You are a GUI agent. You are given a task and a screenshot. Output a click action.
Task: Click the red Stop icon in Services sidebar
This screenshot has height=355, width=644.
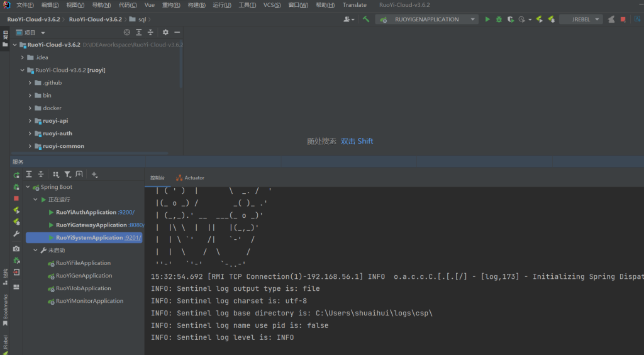coord(16,198)
